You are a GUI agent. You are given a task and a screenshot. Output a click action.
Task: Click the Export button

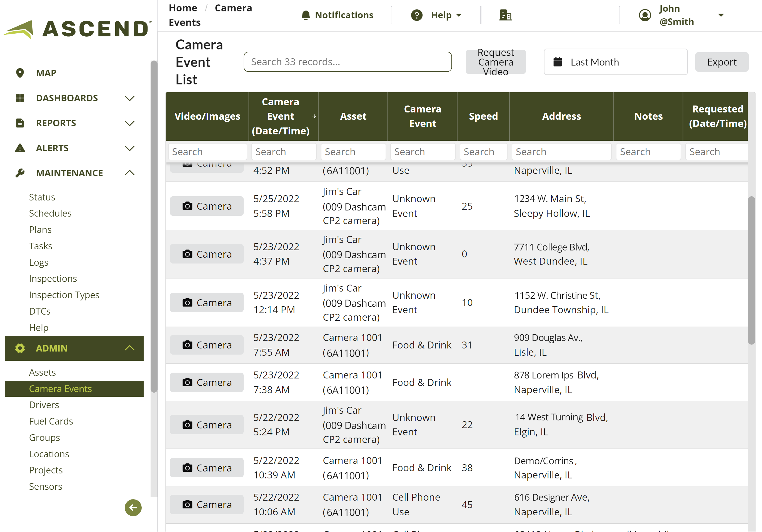click(722, 62)
